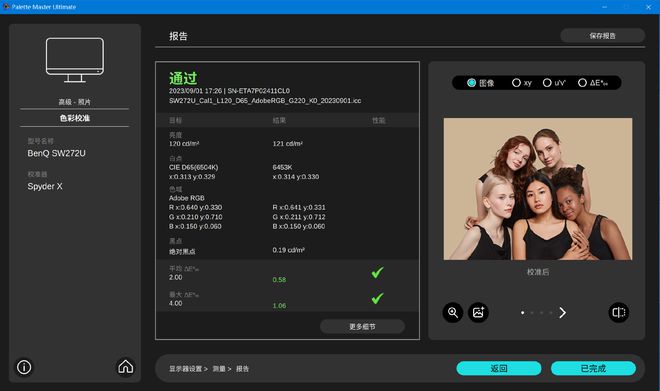The width and height of the screenshot is (660, 391).
Task: Click the load custom image icon
Action: click(478, 313)
